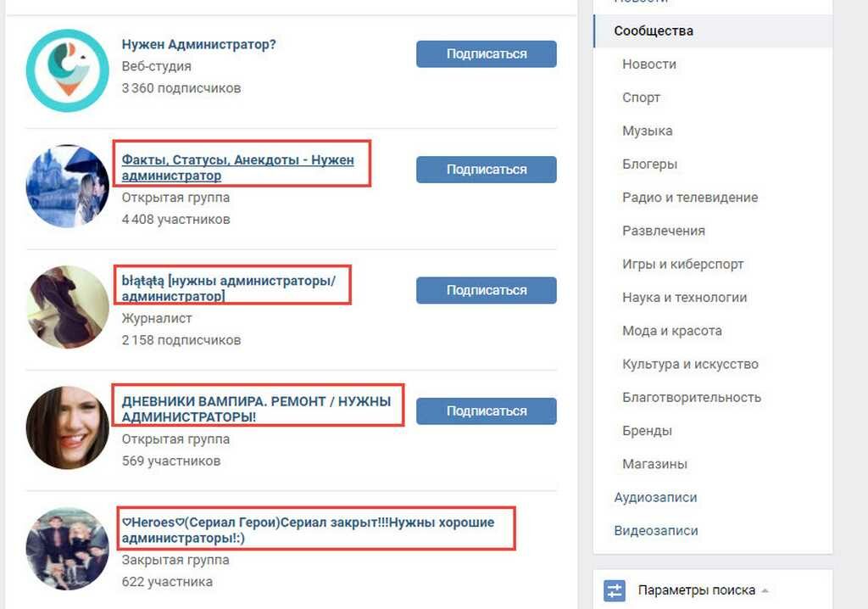Viewport: 868px width, 609px height.
Task: Open the Факты, Статусы, Анекдоты title link
Action: click(237, 167)
